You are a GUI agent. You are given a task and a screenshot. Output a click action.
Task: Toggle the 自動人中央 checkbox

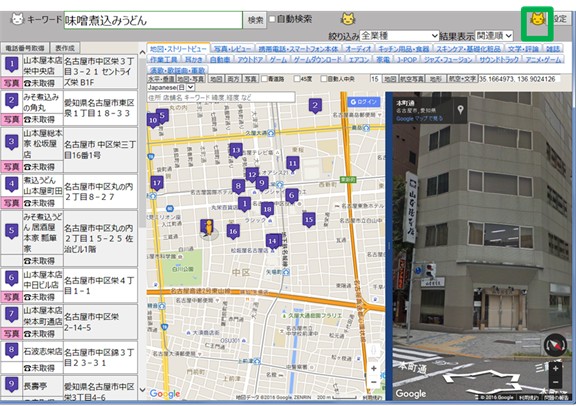(x=324, y=79)
